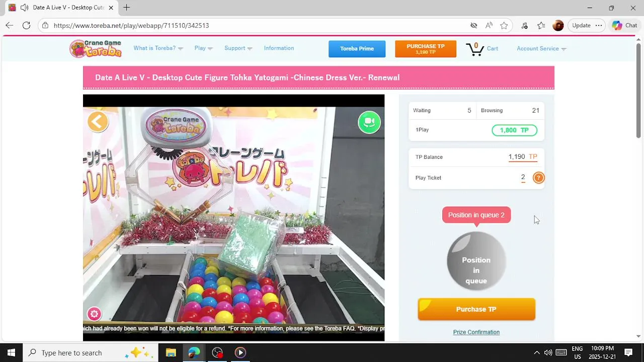Click the large Purchase TP button below queue
Screen dimensions: 644x362
[476, 309]
